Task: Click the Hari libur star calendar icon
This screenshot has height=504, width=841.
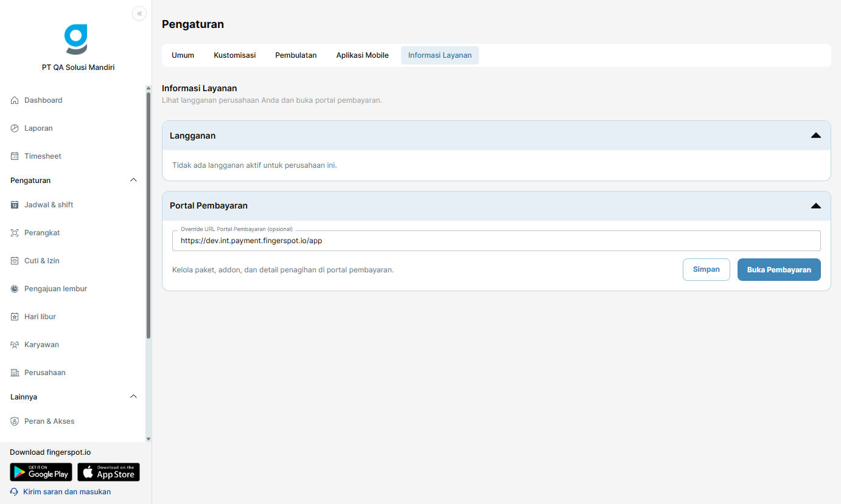Action: tap(15, 317)
